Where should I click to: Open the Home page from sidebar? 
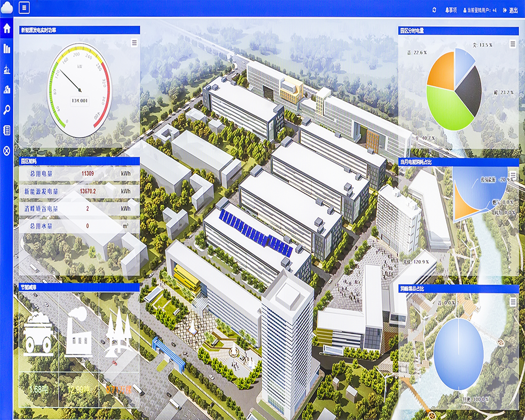click(7, 28)
